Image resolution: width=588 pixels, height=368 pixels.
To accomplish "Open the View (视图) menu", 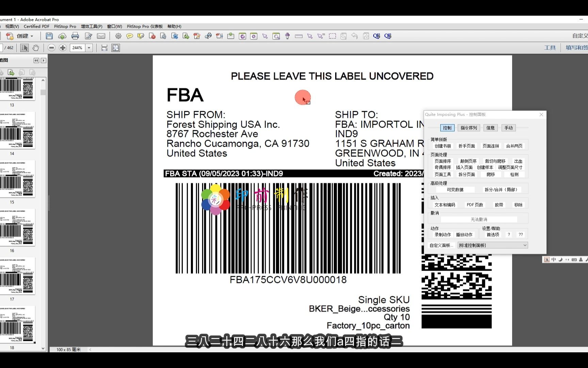I will click(x=12, y=26).
